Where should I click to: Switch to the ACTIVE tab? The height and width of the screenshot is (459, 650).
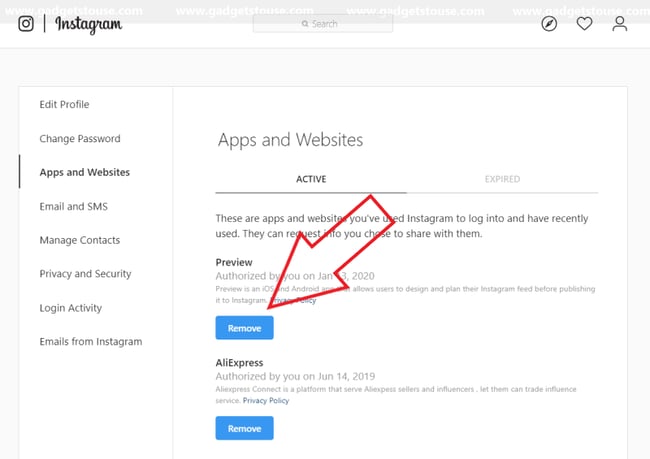coord(311,180)
